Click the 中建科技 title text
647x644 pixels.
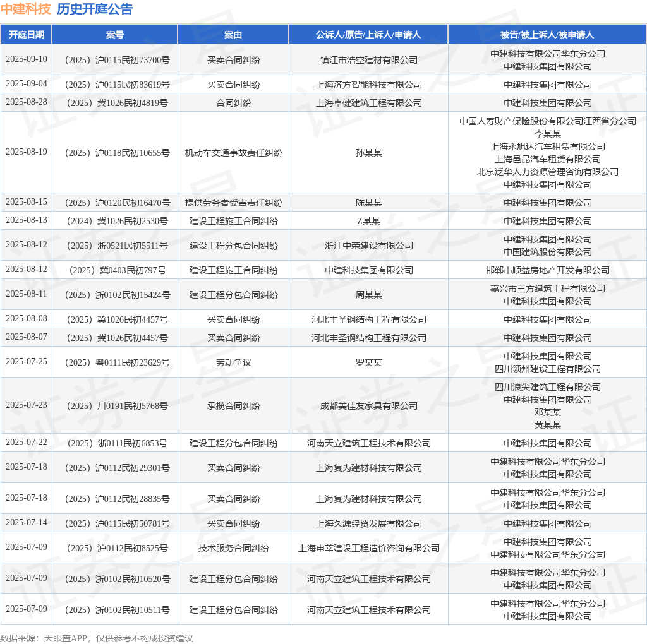pyautogui.click(x=25, y=9)
